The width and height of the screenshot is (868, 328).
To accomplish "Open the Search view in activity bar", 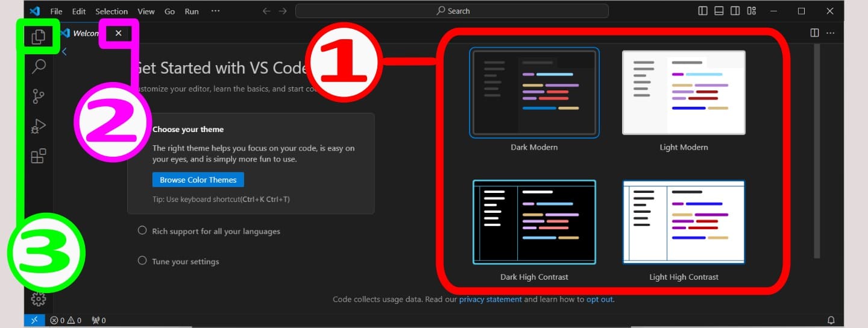I will pyautogui.click(x=39, y=66).
